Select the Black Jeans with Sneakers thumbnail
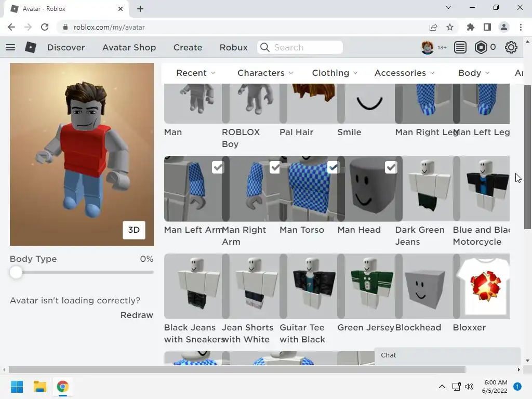The height and width of the screenshot is (399, 532). [x=193, y=286]
